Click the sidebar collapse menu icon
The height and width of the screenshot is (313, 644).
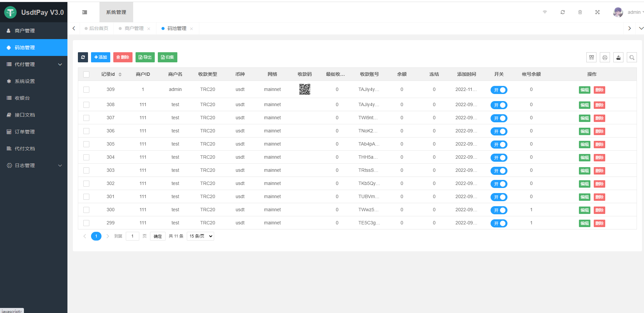(x=85, y=12)
